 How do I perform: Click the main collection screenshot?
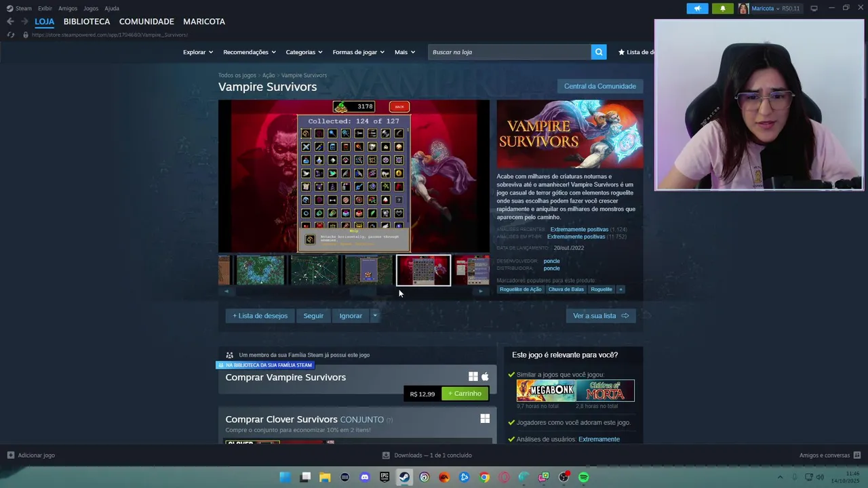coord(354,176)
